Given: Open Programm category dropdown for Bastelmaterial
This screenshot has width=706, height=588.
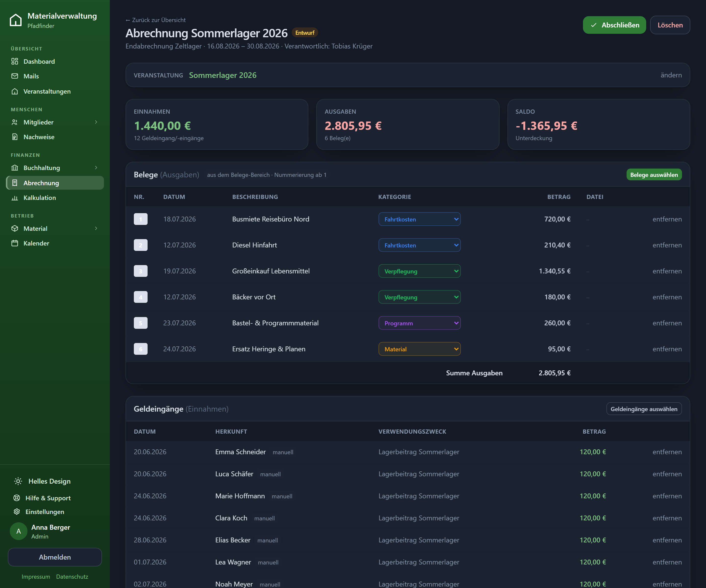Looking at the screenshot, I should 419,323.
